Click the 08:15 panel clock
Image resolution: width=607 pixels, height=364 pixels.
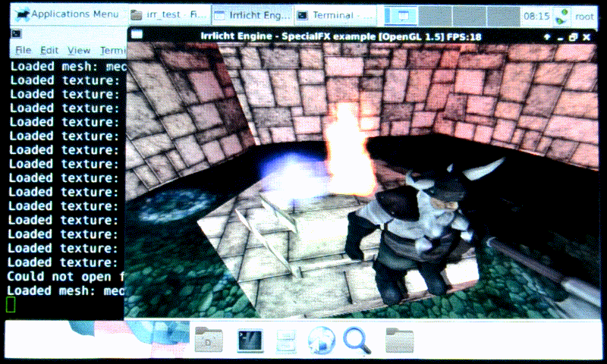pyautogui.click(x=536, y=16)
